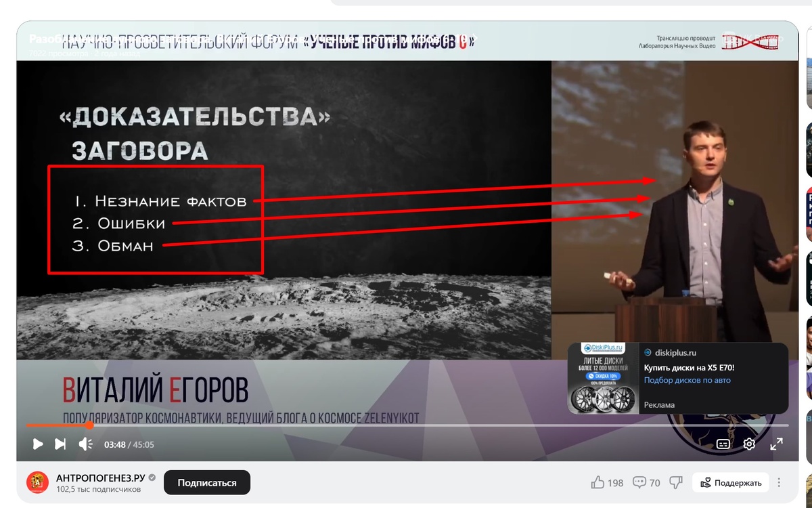Follow the Подбор дисков по авто link

(x=688, y=381)
